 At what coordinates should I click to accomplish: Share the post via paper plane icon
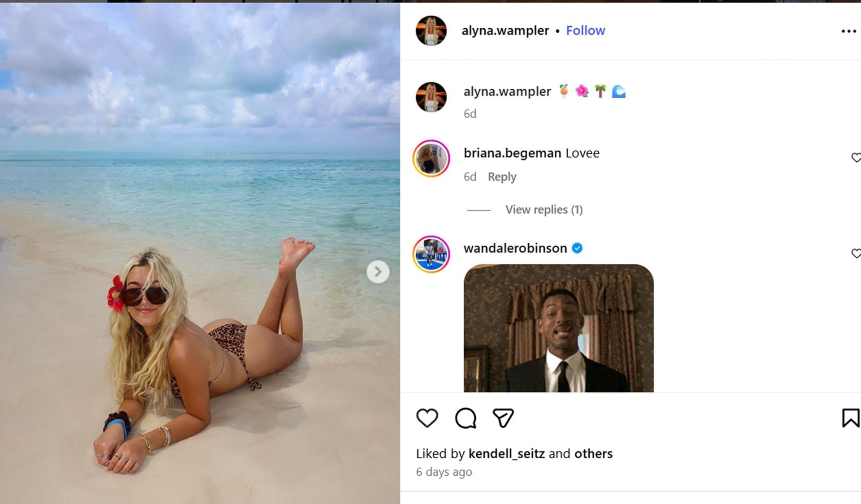[503, 418]
